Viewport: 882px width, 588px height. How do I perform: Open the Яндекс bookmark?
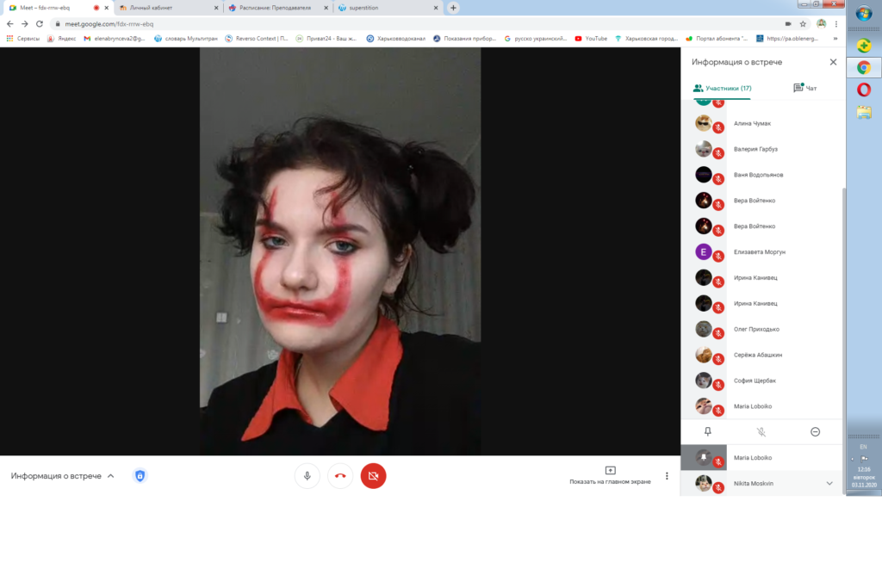62,39
